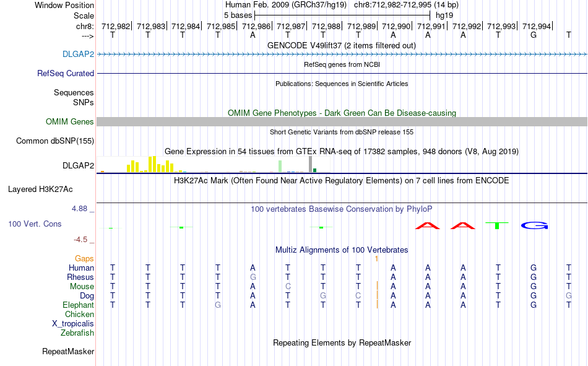
Task: Click tall gray bar in GTEx chart
Action: pyautogui.click(x=310, y=164)
